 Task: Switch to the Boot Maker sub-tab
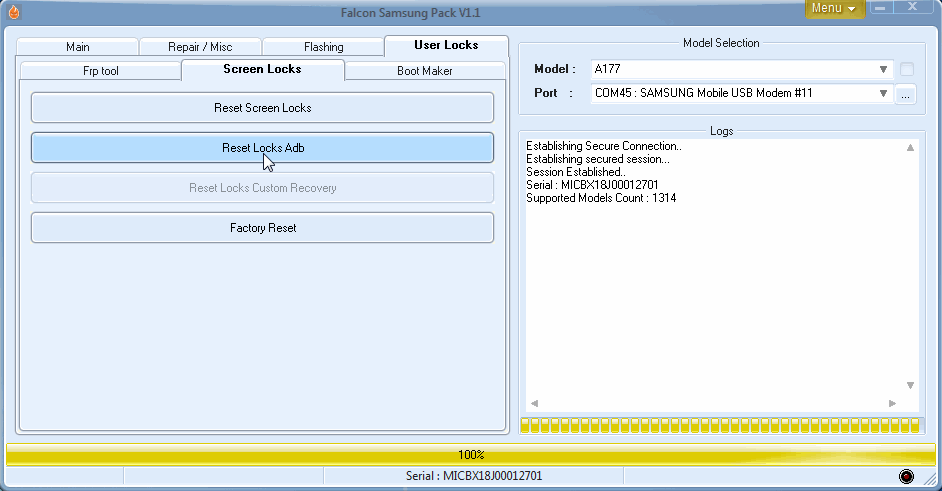(x=424, y=71)
